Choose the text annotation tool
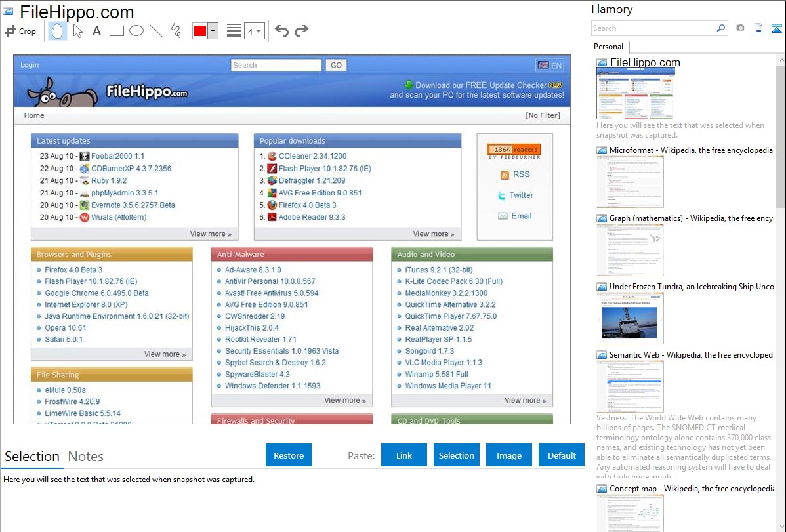The width and height of the screenshot is (786, 532). 96,31
